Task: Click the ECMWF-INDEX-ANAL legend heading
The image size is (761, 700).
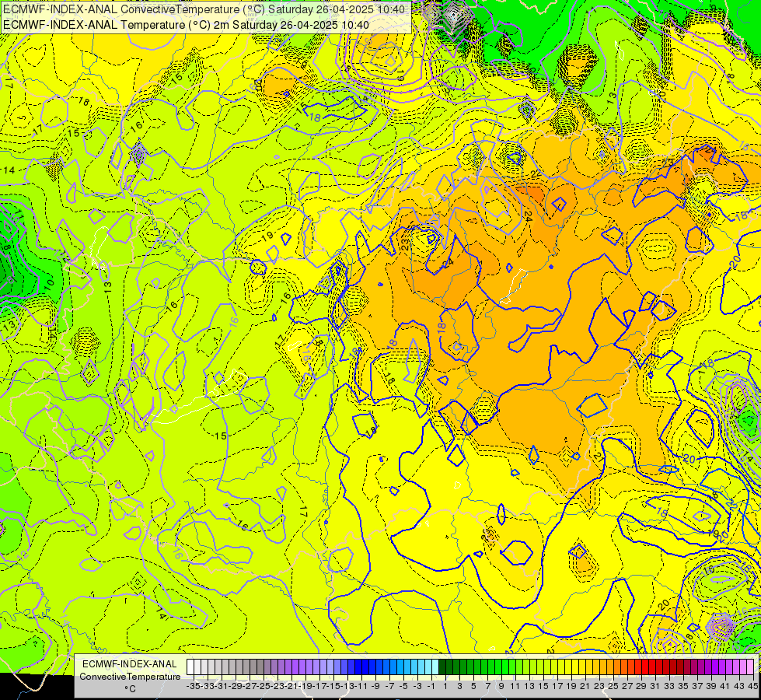Action: coord(130,664)
